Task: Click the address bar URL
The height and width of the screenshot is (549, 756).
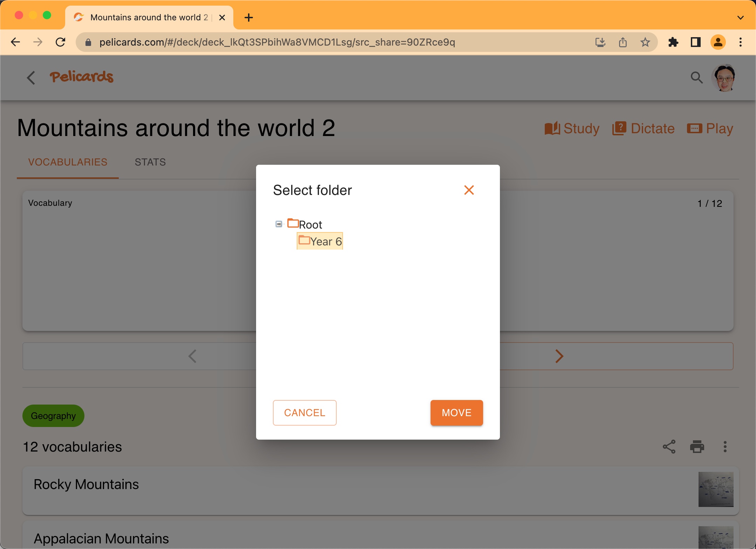Action: tap(277, 42)
